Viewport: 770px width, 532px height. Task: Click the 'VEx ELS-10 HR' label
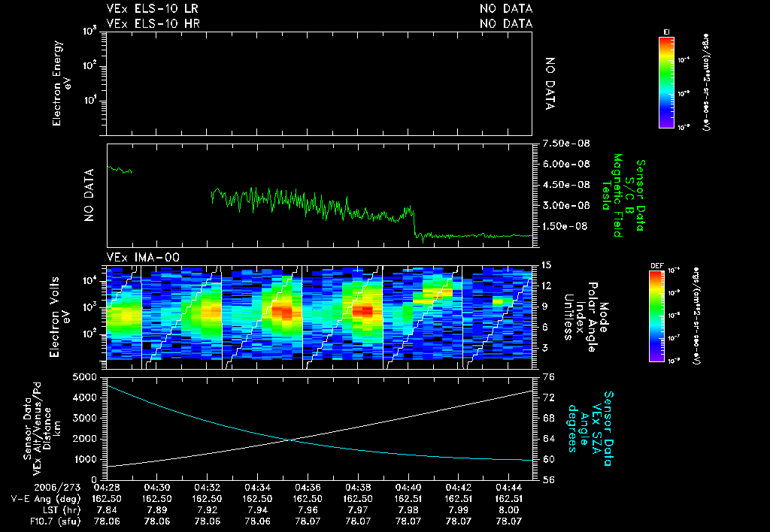(x=153, y=23)
